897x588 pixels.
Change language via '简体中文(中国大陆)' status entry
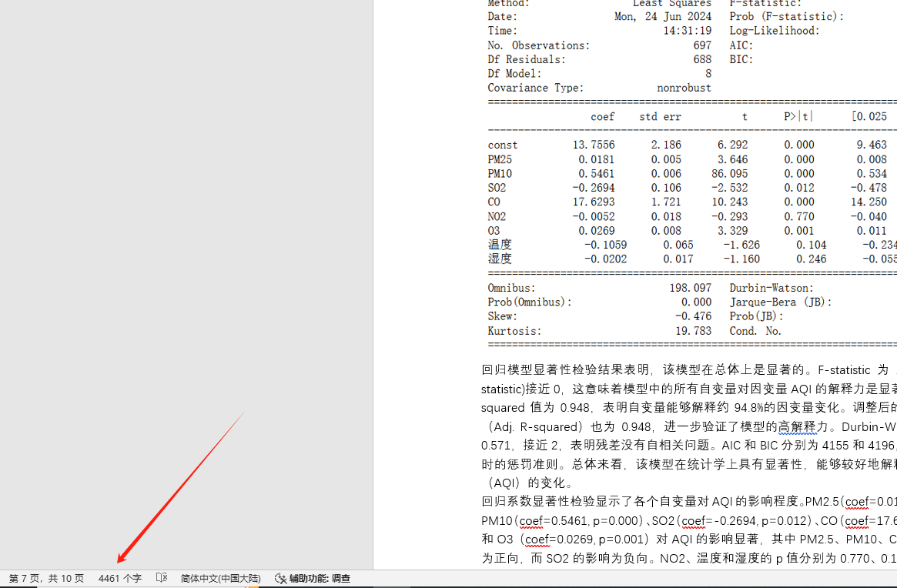point(221,578)
